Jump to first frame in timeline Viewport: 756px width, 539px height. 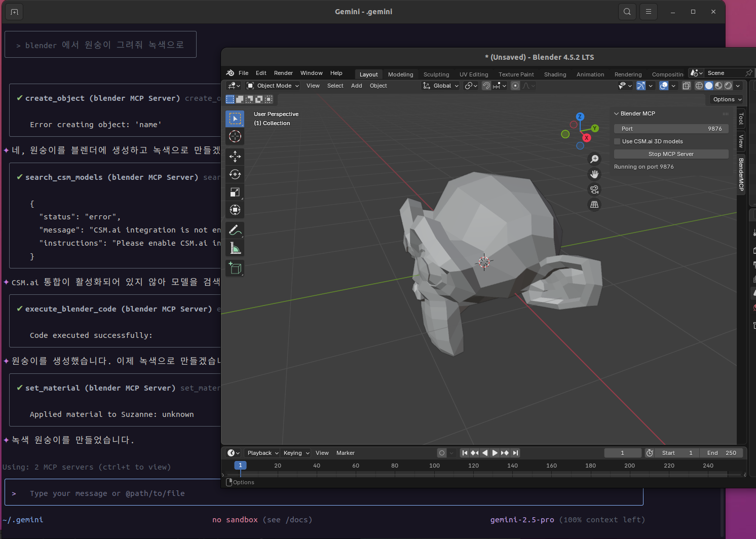465,453
